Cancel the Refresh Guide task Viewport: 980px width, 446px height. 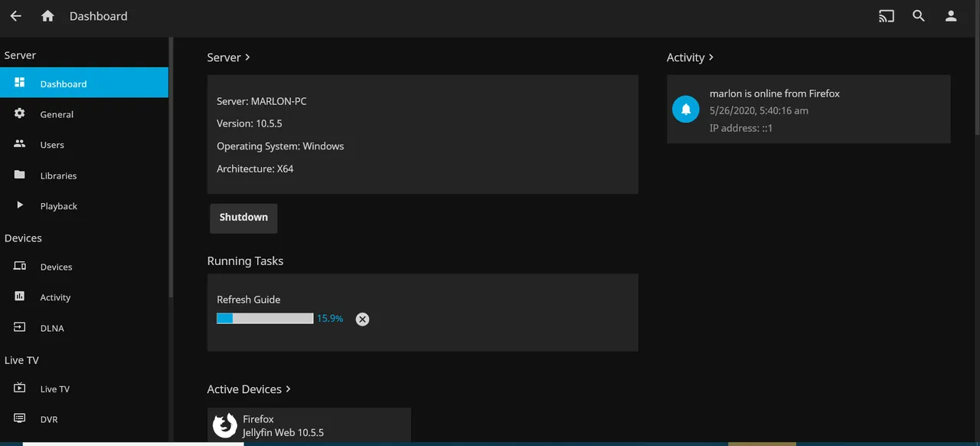362,319
